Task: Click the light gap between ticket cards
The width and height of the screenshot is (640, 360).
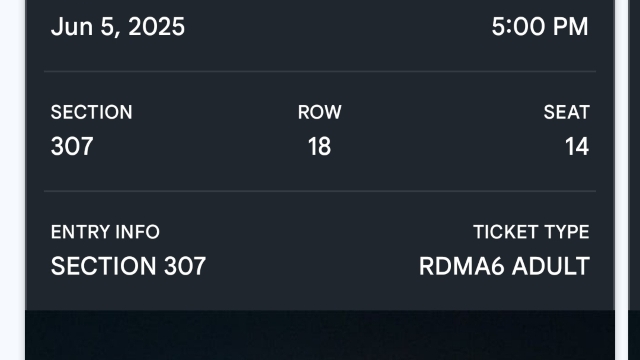Action: (x=622, y=180)
